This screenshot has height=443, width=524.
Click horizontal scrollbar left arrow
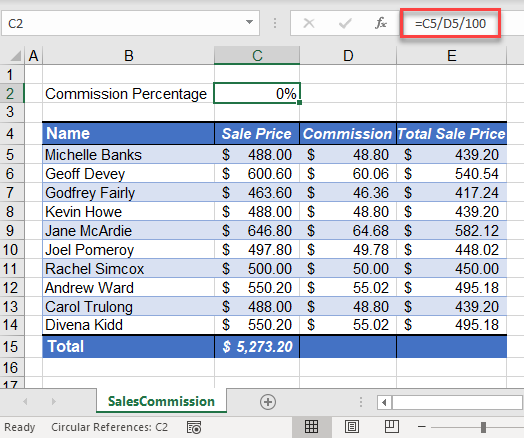[x=384, y=403]
